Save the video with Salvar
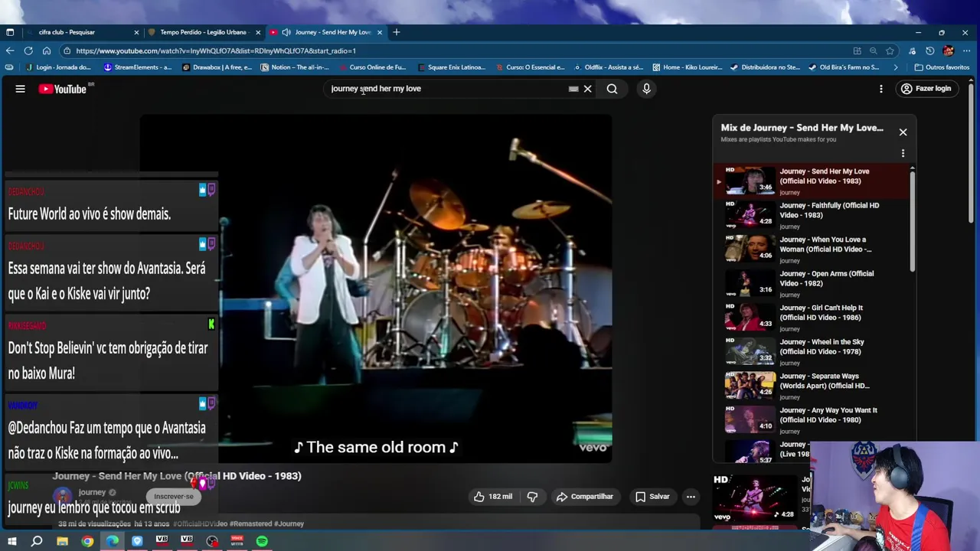Screen dimensions: 980x551 652,497
